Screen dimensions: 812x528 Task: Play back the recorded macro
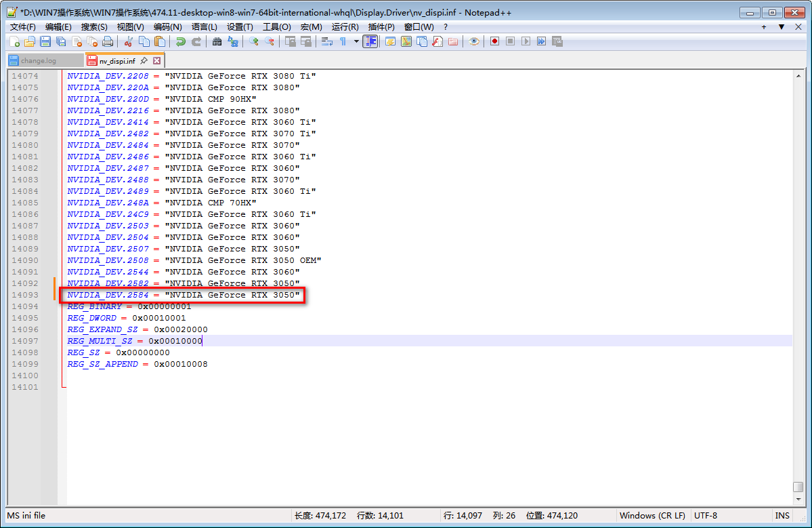point(526,41)
